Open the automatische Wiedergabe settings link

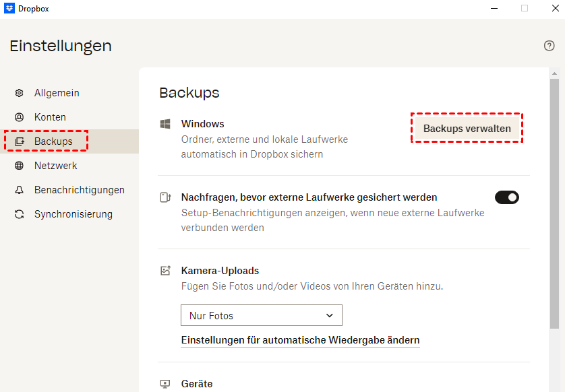pyautogui.click(x=300, y=340)
